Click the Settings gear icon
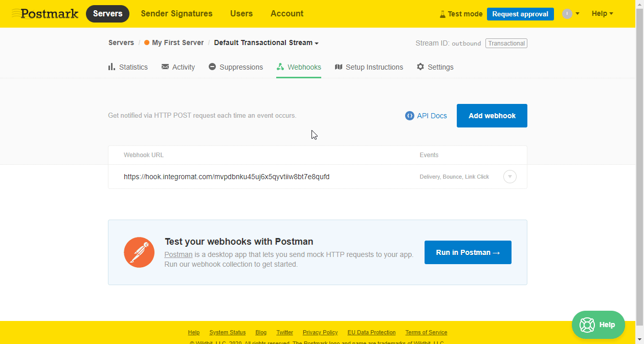This screenshot has width=644, height=344. (420, 67)
